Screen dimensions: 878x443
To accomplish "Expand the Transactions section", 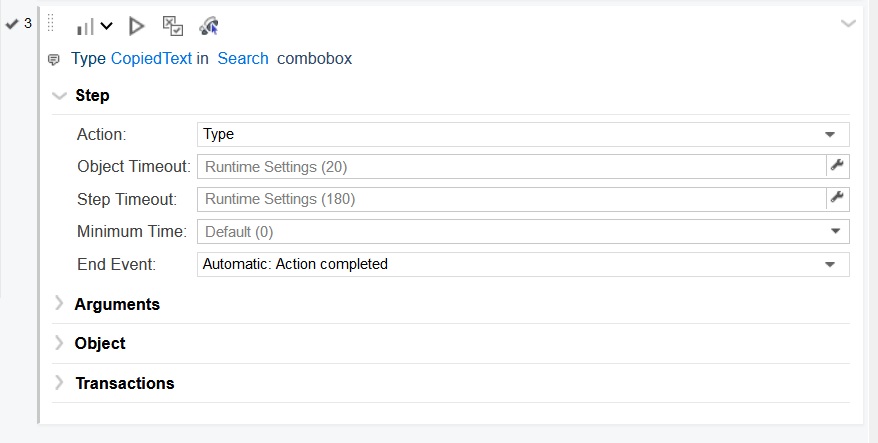I will pyautogui.click(x=59, y=383).
